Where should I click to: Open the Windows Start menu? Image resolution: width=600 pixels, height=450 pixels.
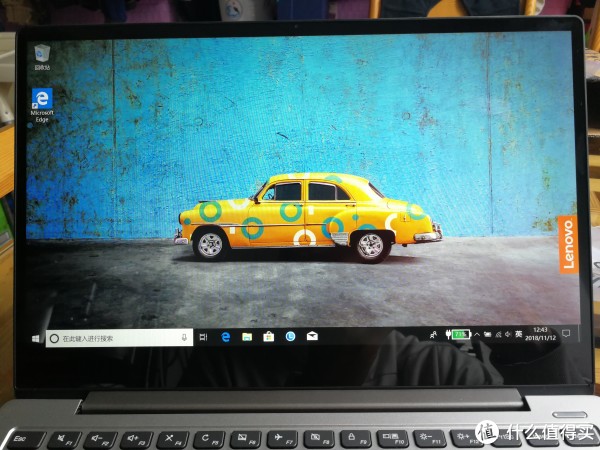click(36, 338)
